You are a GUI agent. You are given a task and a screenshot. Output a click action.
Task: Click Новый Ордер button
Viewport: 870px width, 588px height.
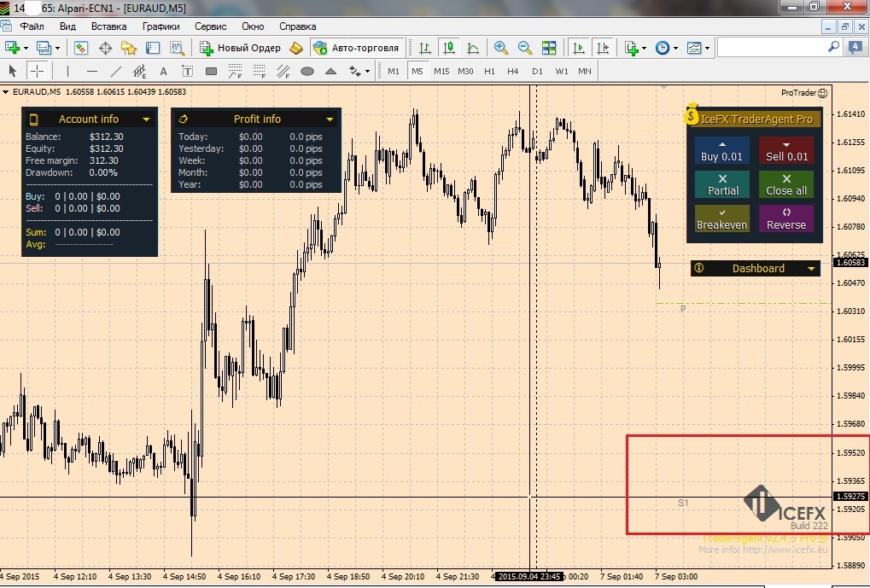pyautogui.click(x=241, y=49)
